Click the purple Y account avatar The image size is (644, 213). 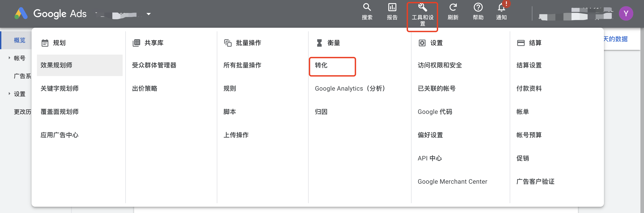pyautogui.click(x=626, y=13)
